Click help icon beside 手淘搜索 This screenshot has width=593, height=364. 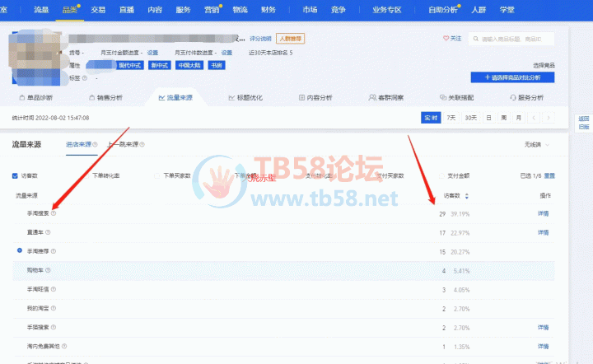point(54,214)
